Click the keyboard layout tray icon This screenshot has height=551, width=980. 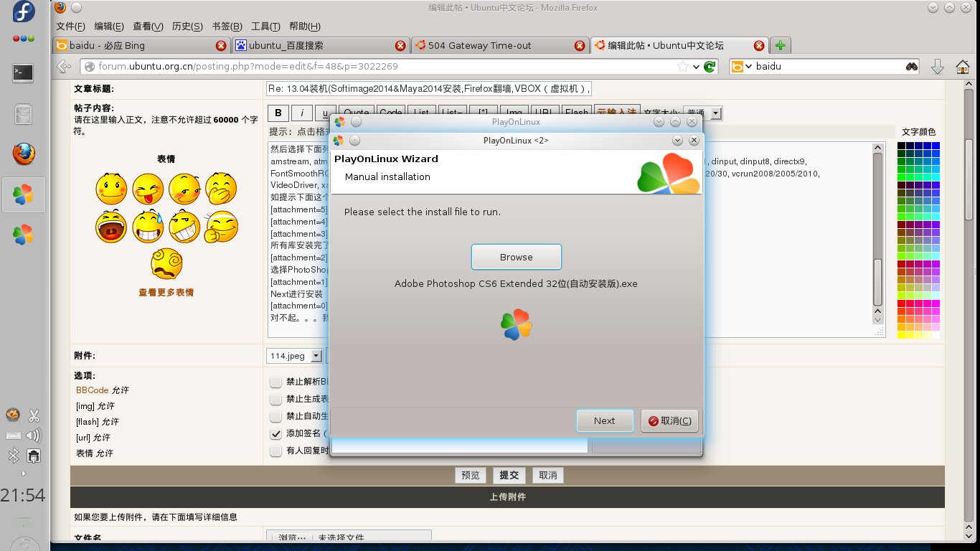tap(14, 435)
